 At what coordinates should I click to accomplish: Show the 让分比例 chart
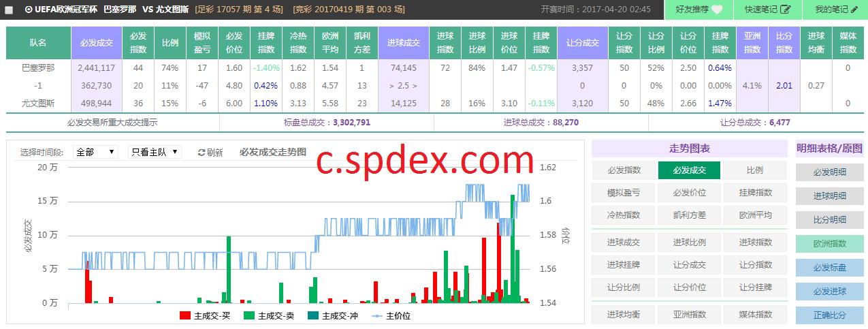pos(624,287)
